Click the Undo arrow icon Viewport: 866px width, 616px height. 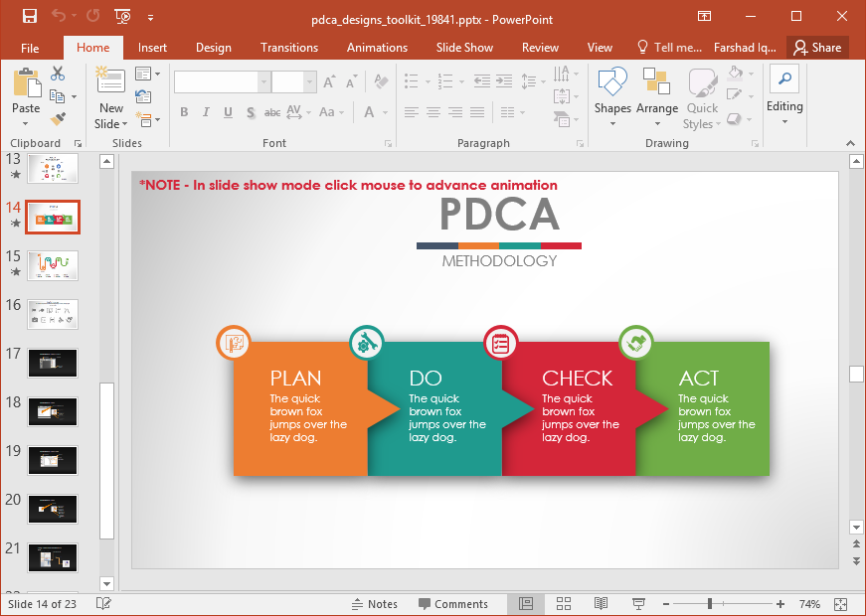(x=59, y=16)
